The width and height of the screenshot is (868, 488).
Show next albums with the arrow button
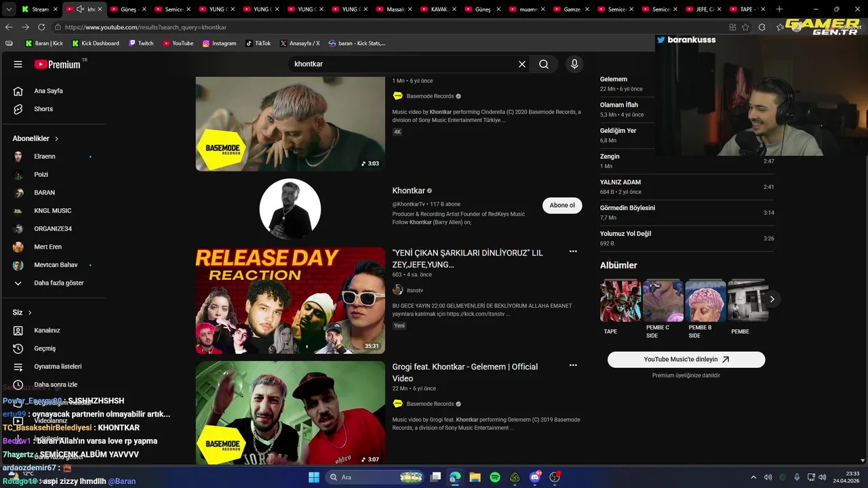point(772,299)
